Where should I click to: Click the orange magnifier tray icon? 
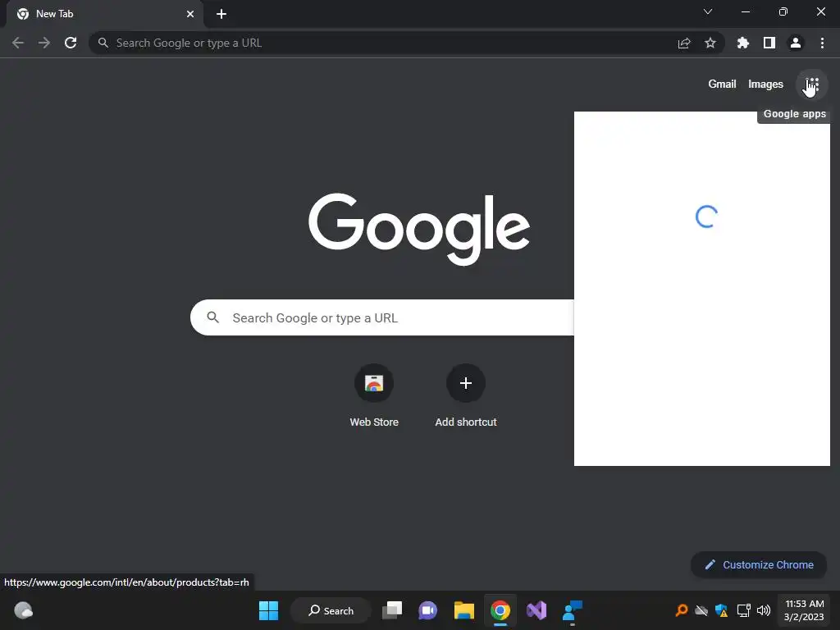click(x=682, y=610)
